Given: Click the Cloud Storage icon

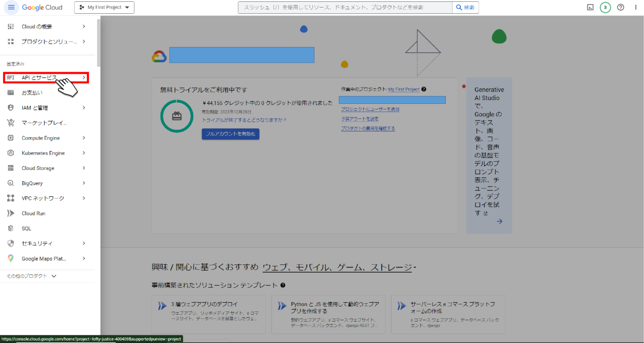Looking at the screenshot, I should [11, 168].
